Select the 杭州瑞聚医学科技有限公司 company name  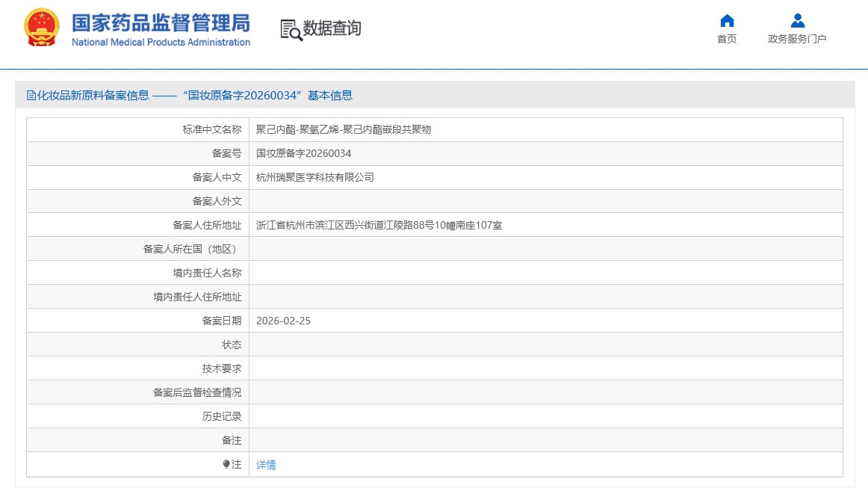pos(314,177)
